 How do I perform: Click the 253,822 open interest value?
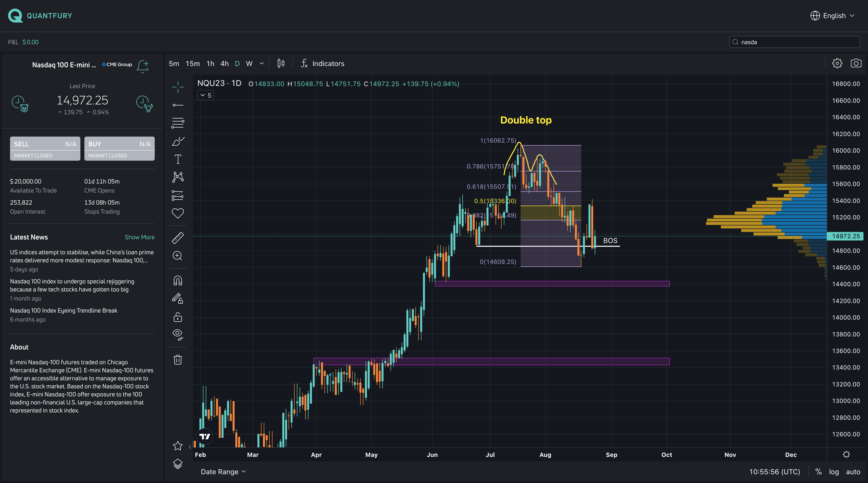[x=21, y=202]
